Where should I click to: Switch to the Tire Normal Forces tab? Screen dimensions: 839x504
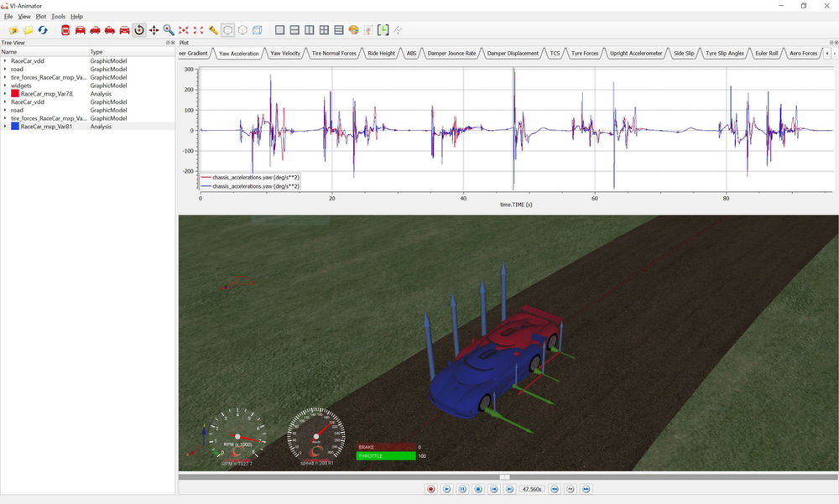pos(334,52)
